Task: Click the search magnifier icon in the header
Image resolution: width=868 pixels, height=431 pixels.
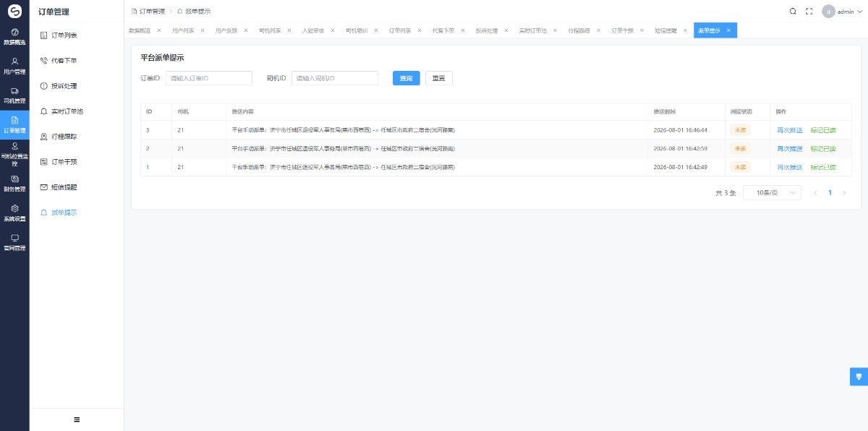Action: 793,12
